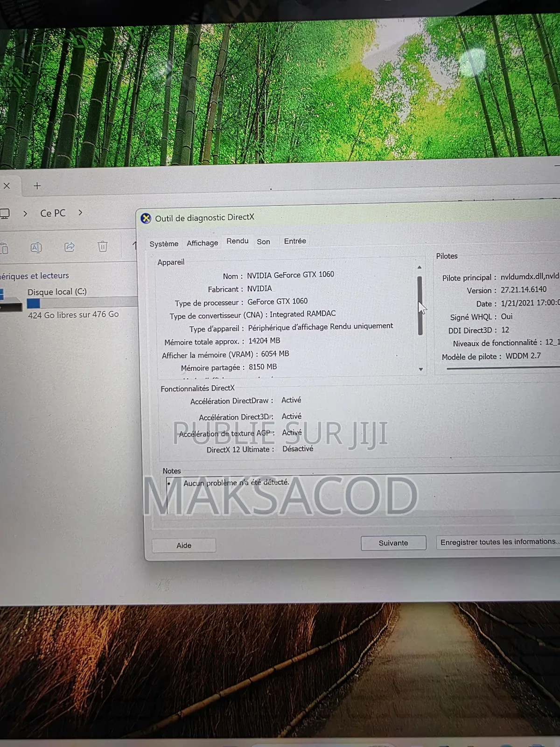Image resolution: width=560 pixels, height=747 pixels.
Task: Close the current File Explorer tab
Action: pos(7,186)
